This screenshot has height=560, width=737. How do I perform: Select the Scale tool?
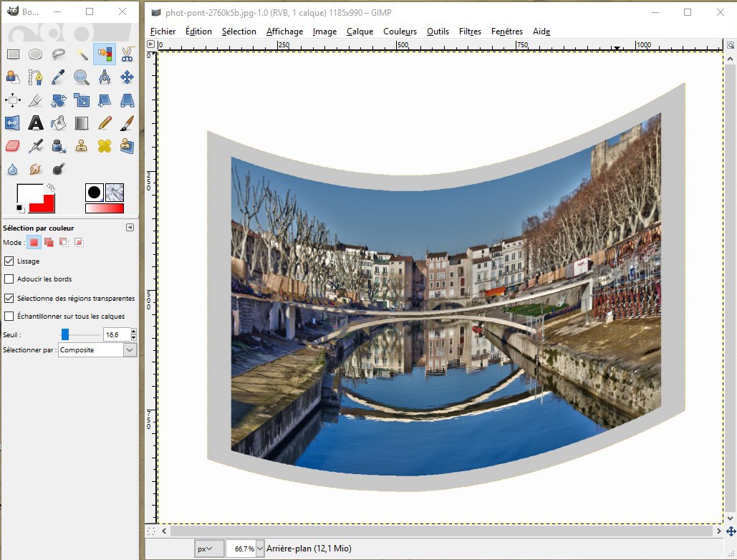82,100
